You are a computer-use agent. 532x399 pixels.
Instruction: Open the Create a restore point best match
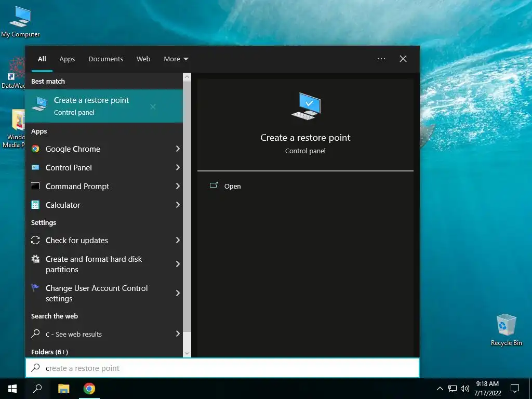tap(104, 106)
